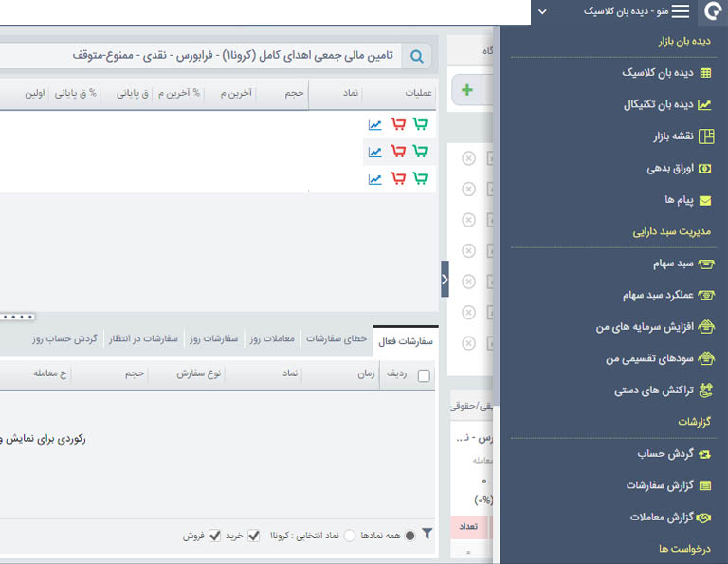Click the search magnifier icon
728x564 pixels.
coord(417,57)
